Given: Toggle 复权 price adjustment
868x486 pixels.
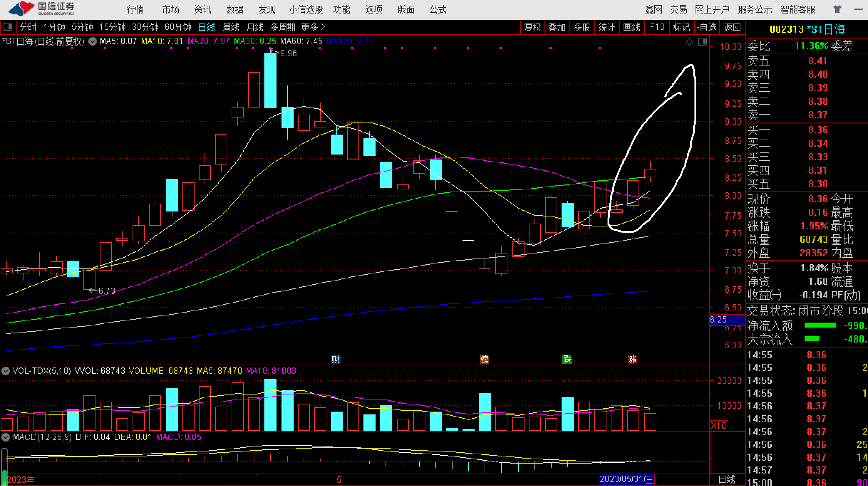Looking at the screenshot, I should (x=532, y=27).
